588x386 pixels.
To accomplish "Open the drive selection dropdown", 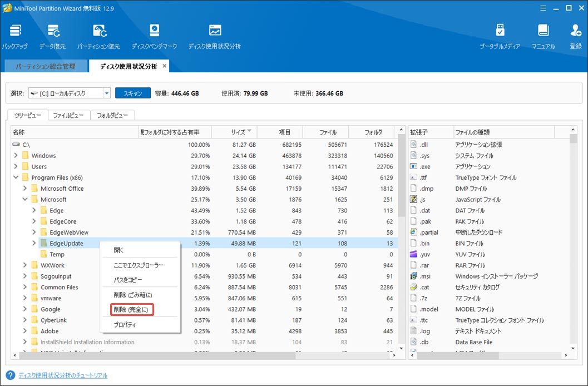I will (106, 93).
